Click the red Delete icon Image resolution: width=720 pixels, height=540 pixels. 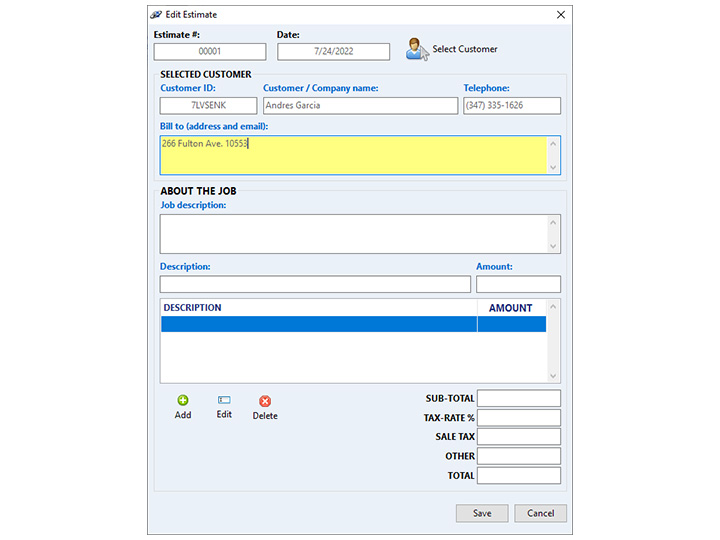point(265,401)
